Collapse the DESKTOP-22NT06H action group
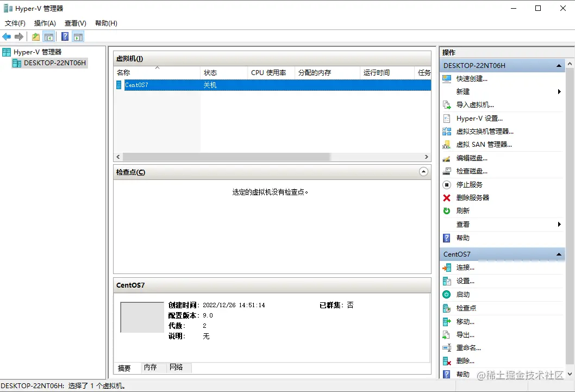Viewport: 575px width, 392px height. click(558, 65)
